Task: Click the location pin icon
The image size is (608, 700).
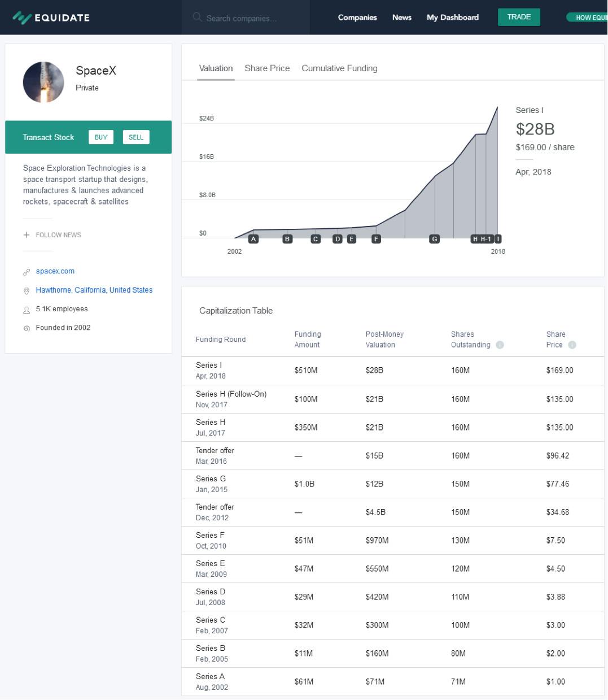Action: (27, 291)
